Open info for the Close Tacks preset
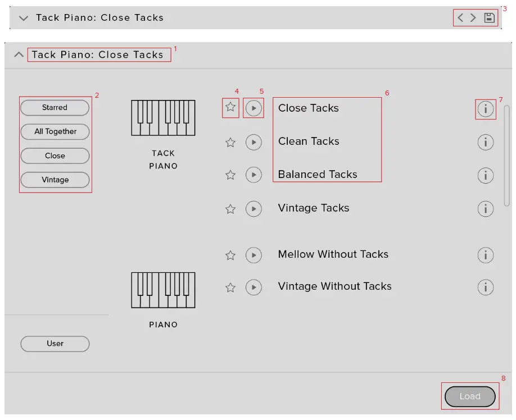The width and height of the screenshot is (516, 420). [486, 109]
